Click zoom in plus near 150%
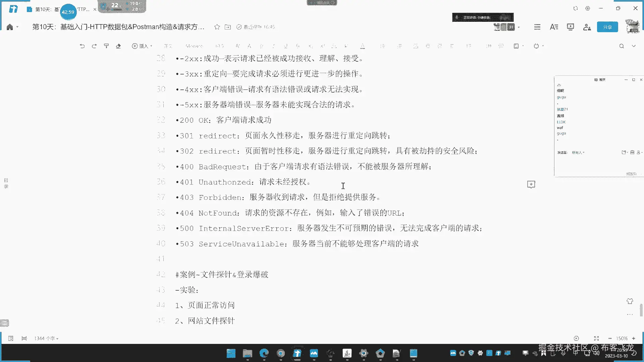The image size is (644, 362). (x=634, y=339)
